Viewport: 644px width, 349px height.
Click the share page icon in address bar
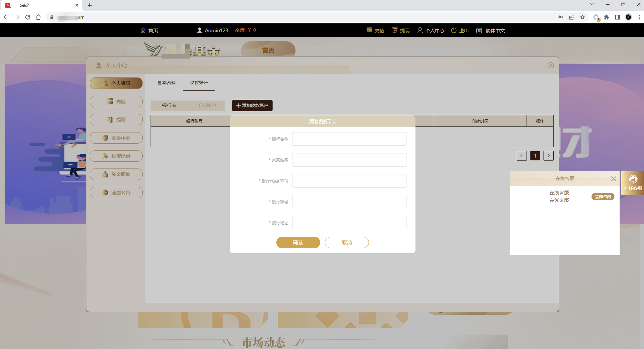(572, 17)
